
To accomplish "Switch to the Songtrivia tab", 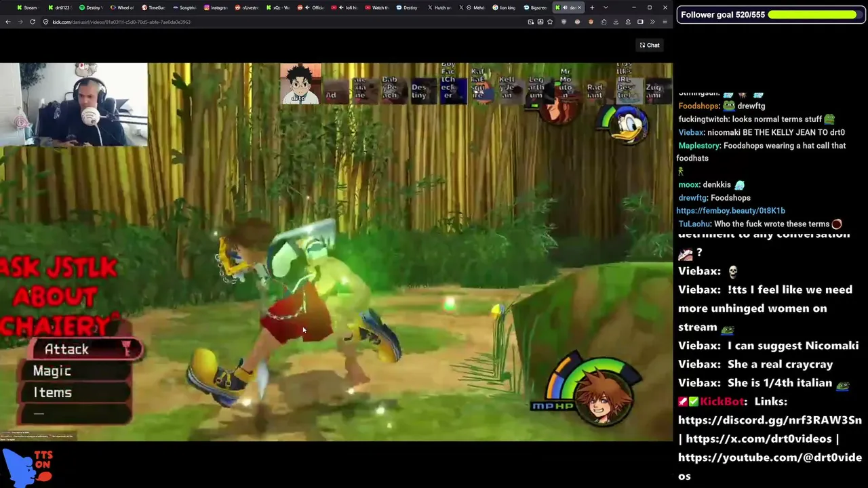I will [184, 7].
